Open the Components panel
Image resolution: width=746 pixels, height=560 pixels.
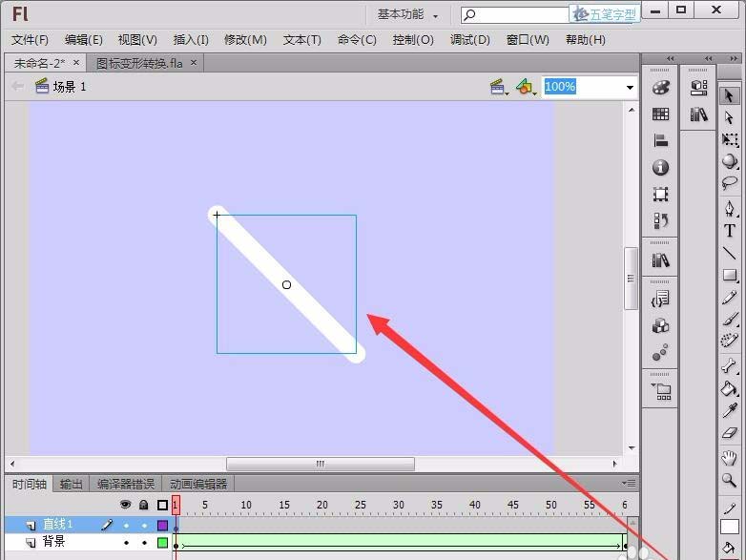[660, 326]
